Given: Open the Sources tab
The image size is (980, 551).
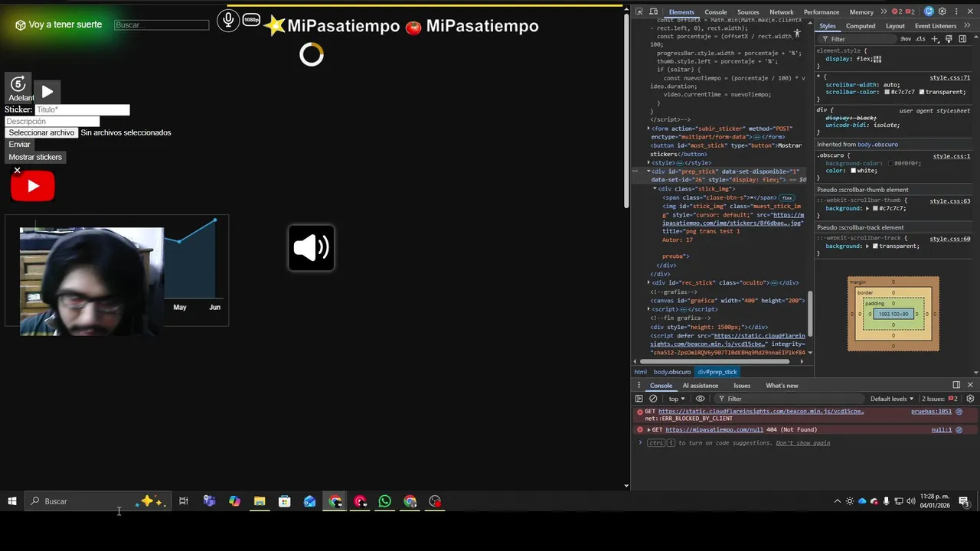Looking at the screenshot, I should click(x=748, y=11).
